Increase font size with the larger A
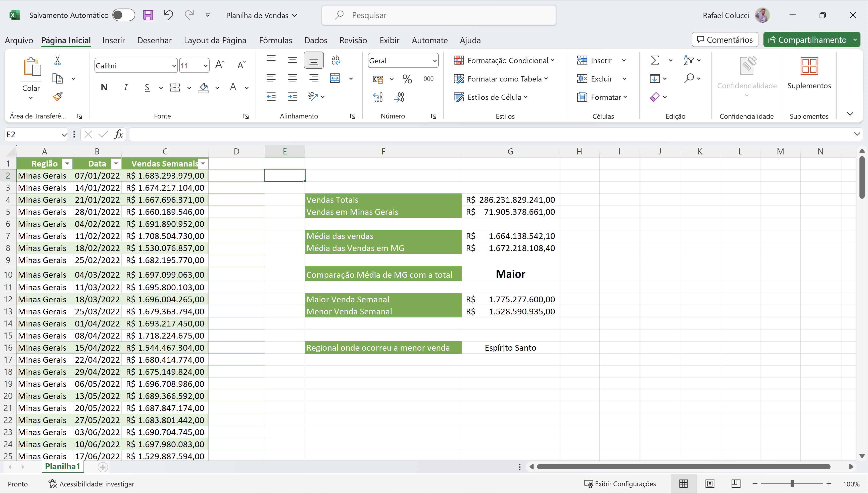Image resolution: width=868 pixels, height=494 pixels. click(220, 65)
